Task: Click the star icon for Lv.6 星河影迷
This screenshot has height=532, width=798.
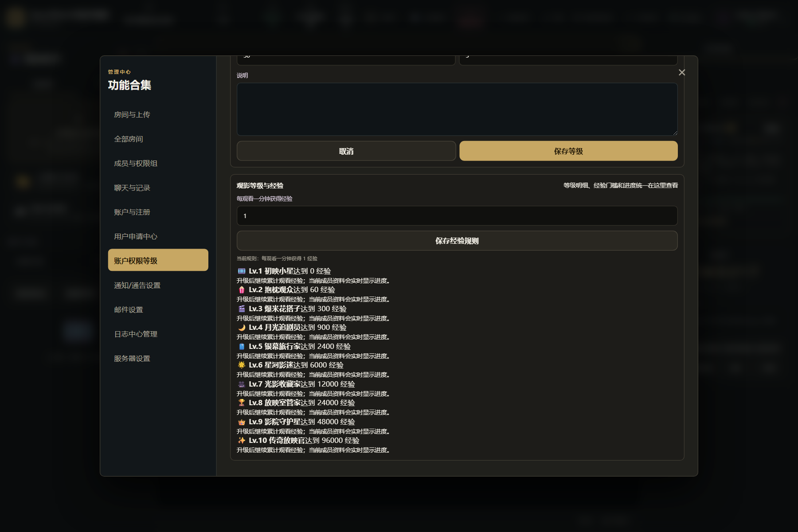Action: tap(242, 365)
